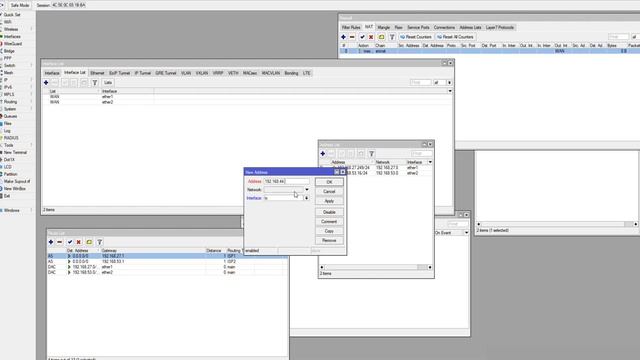Click Find field in Interface List window
The width and height of the screenshot is (640, 360).
click(420, 82)
